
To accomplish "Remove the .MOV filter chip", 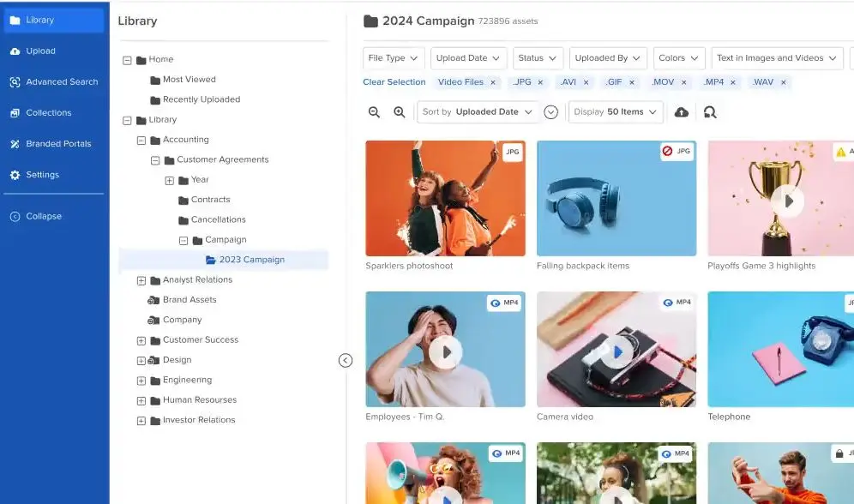I will (x=684, y=83).
